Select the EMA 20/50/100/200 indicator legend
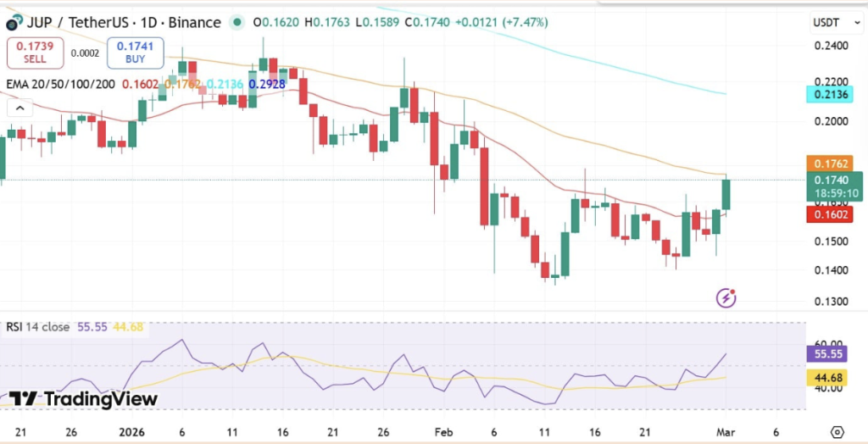The width and height of the screenshot is (868, 444). tap(61, 83)
